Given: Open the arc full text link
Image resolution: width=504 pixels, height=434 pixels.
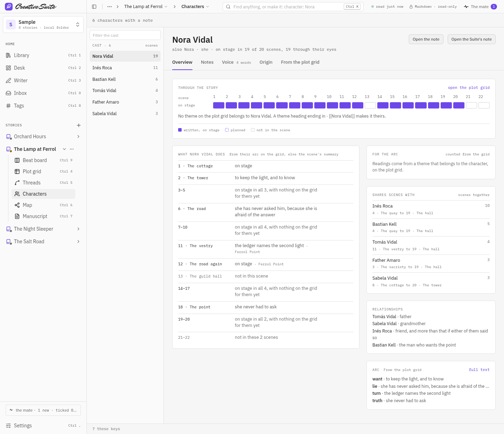Looking at the screenshot, I should [479, 370].
